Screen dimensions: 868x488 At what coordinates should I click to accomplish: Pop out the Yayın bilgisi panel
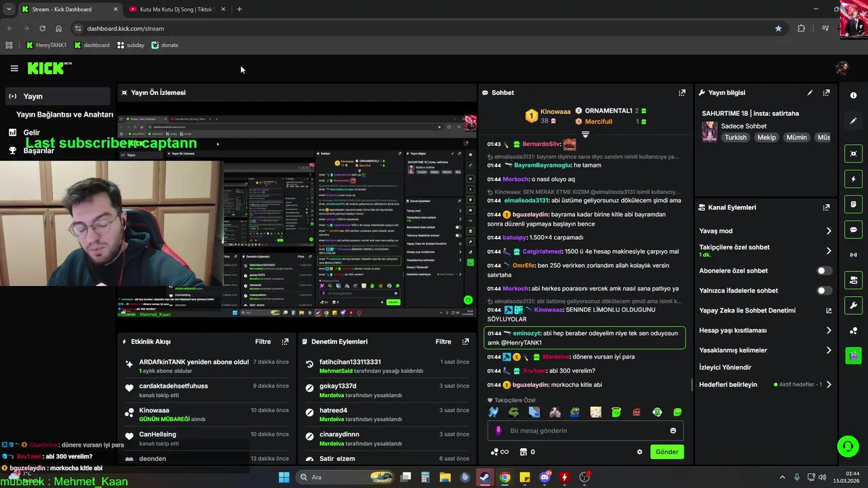point(826,93)
